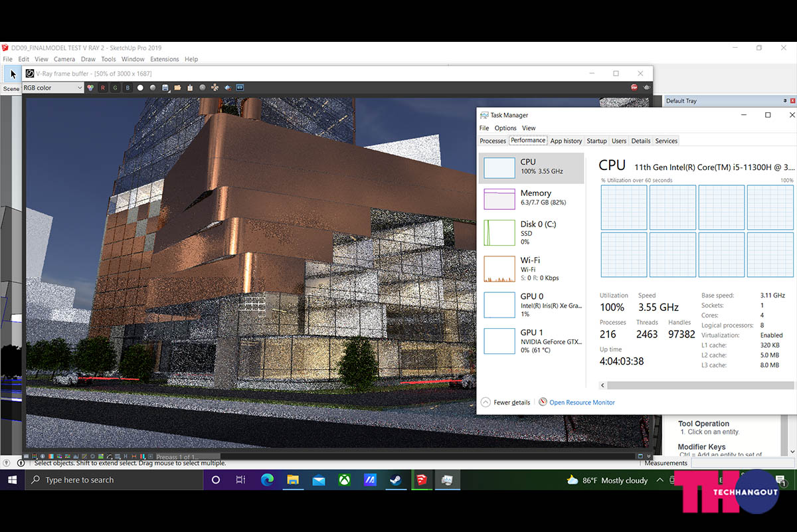Open SketchUp Draw menu

pos(88,59)
